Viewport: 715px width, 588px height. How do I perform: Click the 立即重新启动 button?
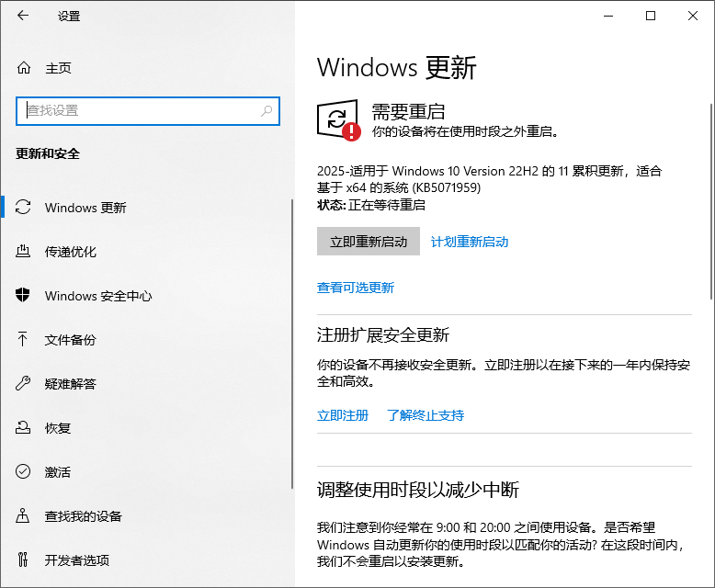tap(369, 241)
